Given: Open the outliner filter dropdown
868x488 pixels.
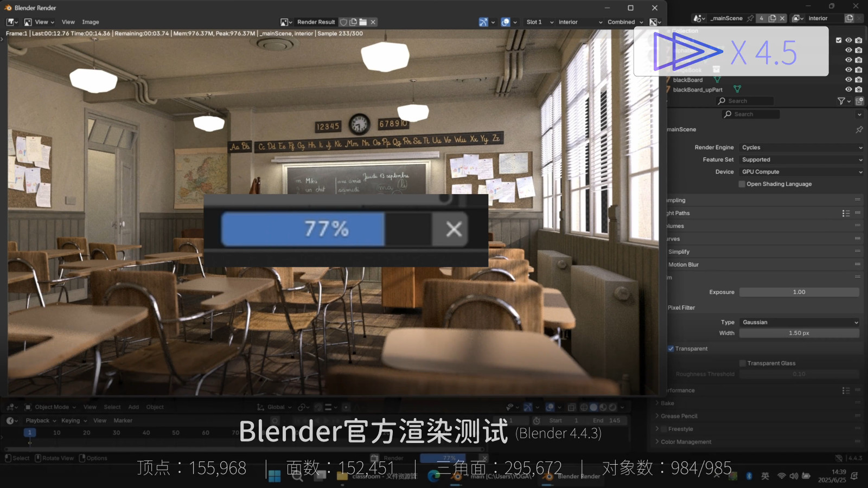Looking at the screenshot, I should pos(844,101).
